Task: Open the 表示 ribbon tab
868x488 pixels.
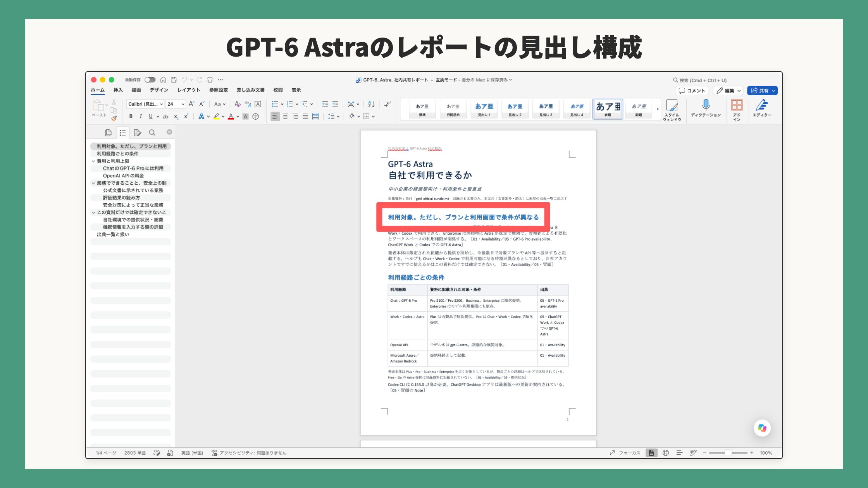Action: point(296,90)
